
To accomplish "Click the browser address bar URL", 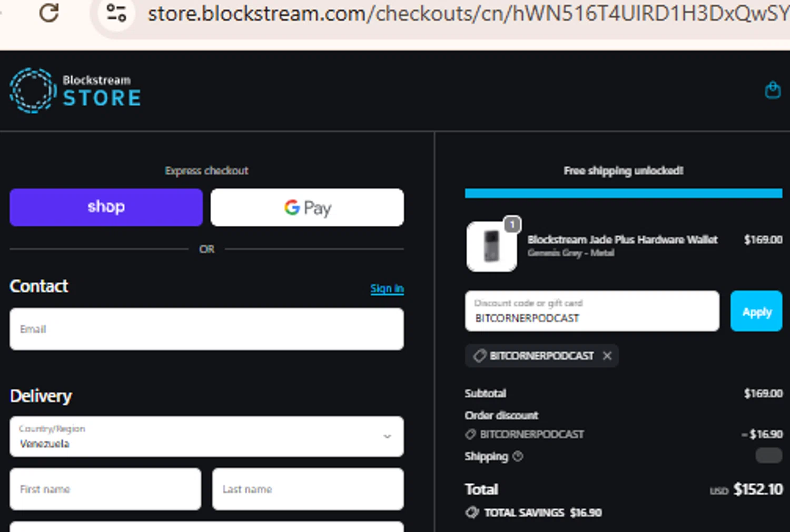I will [x=468, y=14].
